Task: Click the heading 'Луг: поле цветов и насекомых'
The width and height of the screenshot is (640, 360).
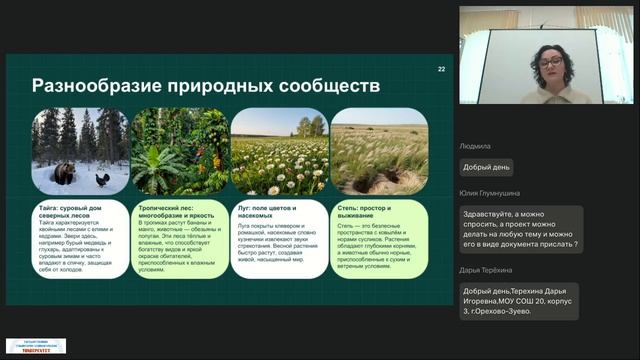Action: [267, 211]
